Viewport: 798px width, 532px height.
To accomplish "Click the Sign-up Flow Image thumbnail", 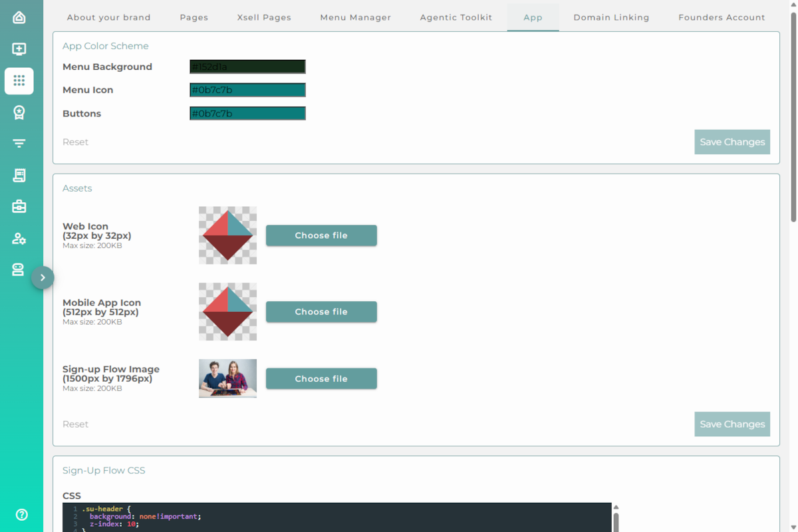I will pyautogui.click(x=227, y=378).
